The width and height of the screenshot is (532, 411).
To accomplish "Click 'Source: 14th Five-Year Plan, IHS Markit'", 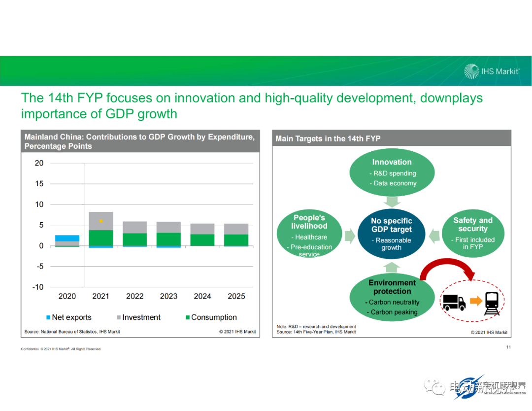I will 316,332.
